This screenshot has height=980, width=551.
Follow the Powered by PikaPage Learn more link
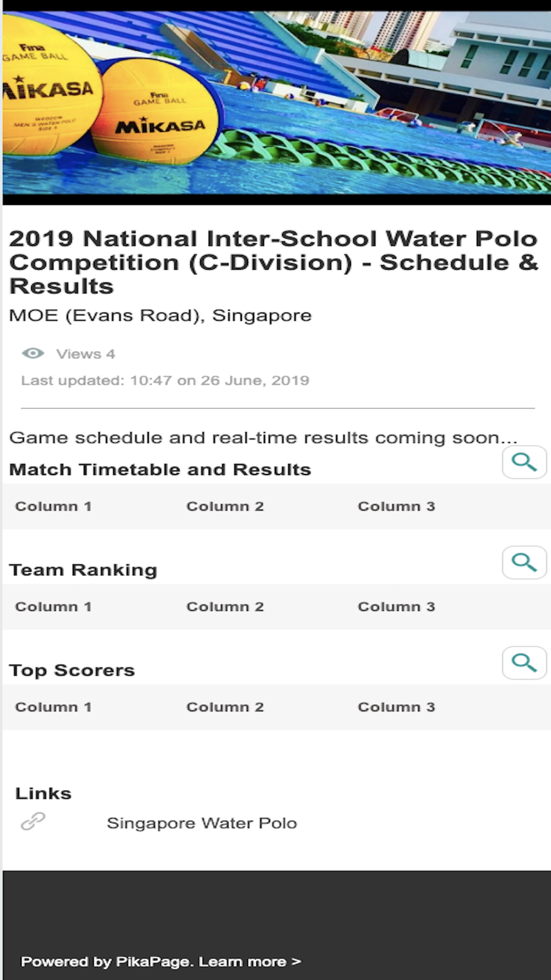coord(161,961)
